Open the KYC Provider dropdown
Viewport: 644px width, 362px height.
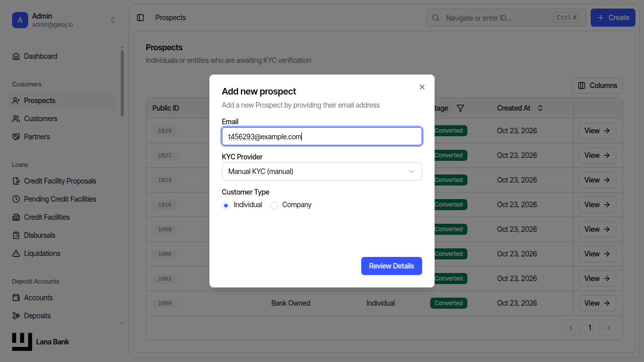click(x=322, y=171)
